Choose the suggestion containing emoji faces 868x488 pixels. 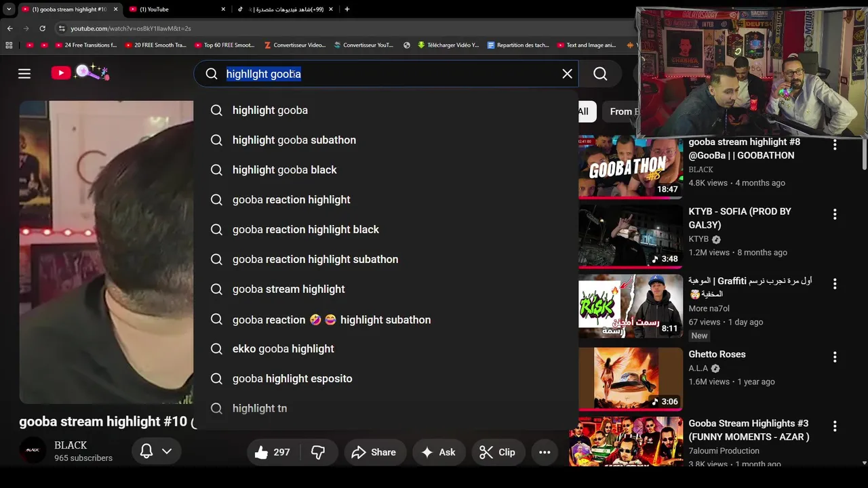pyautogui.click(x=386, y=319)
